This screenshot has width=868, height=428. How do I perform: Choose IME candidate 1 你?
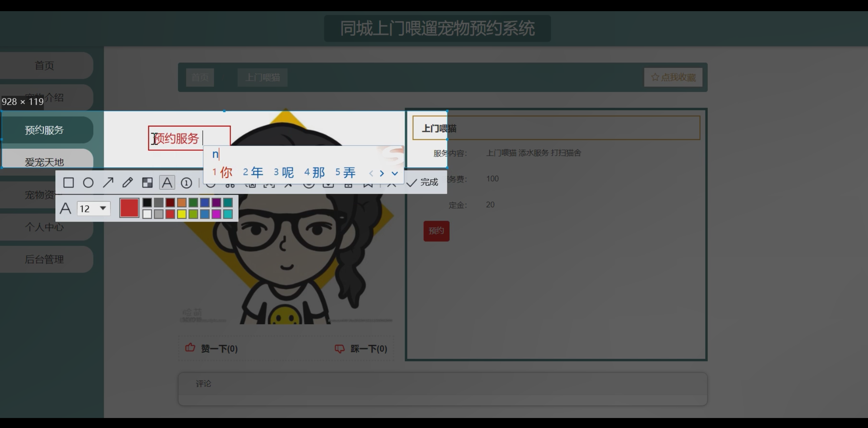click(x=222, y=172)
